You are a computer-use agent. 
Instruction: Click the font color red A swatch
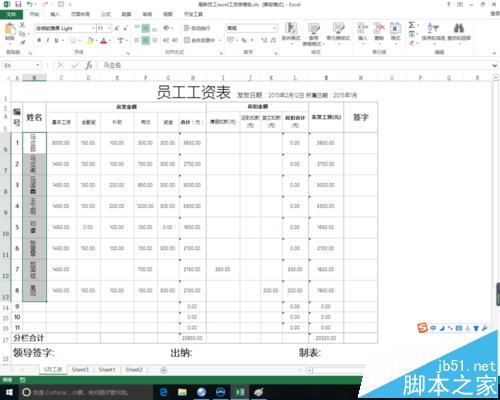(104, 41)
